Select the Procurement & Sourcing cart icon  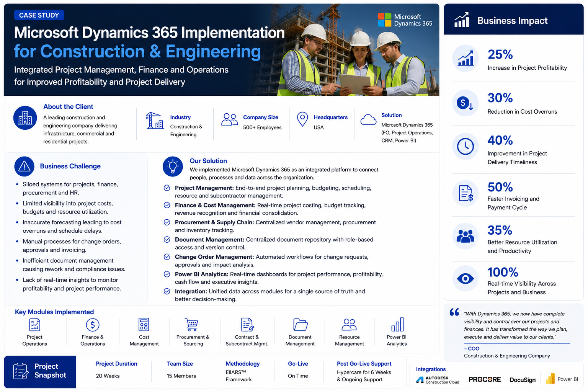coord(191,325)
